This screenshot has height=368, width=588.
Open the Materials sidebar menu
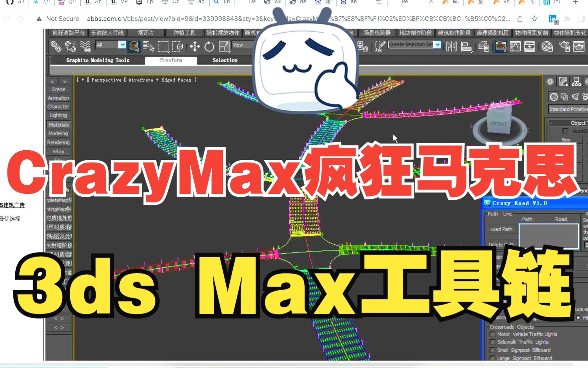click(x=59, y=125)
